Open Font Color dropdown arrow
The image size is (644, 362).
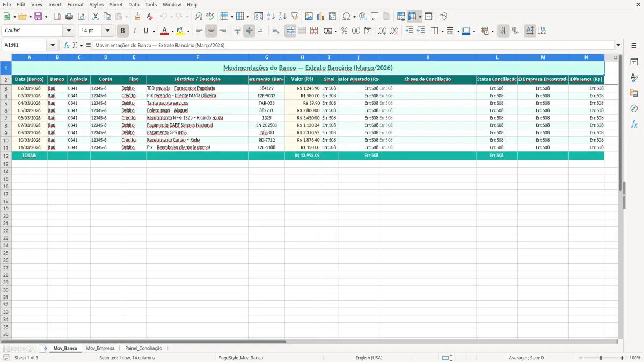pyautogui.click(x=172, y=31)
